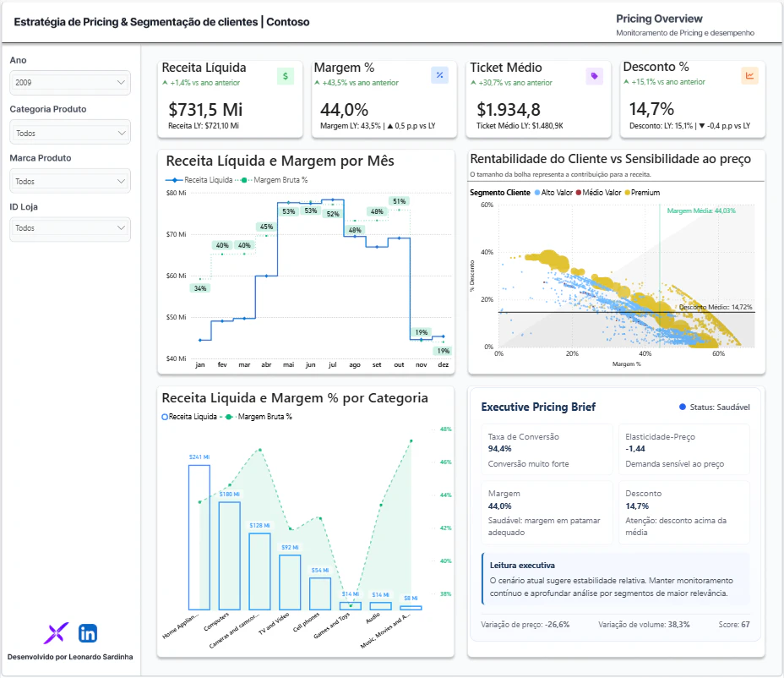
Task: Click the 44,0% margin KPI value
Action: click(344, 110)
